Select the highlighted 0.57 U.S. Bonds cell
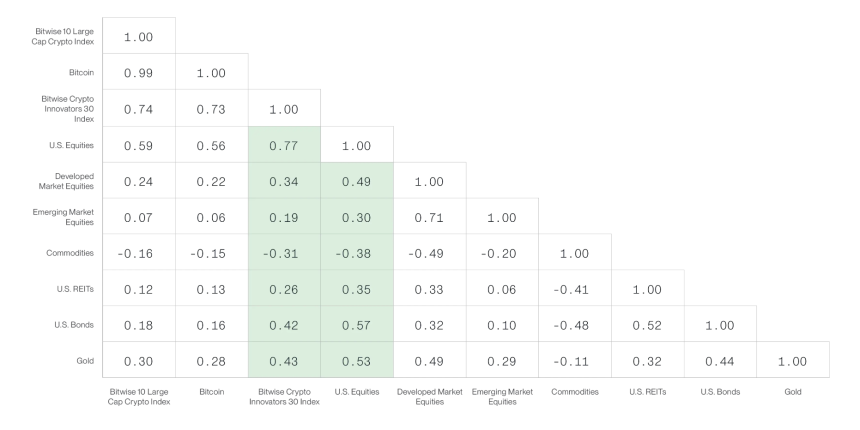 click(x=357, y=324)
